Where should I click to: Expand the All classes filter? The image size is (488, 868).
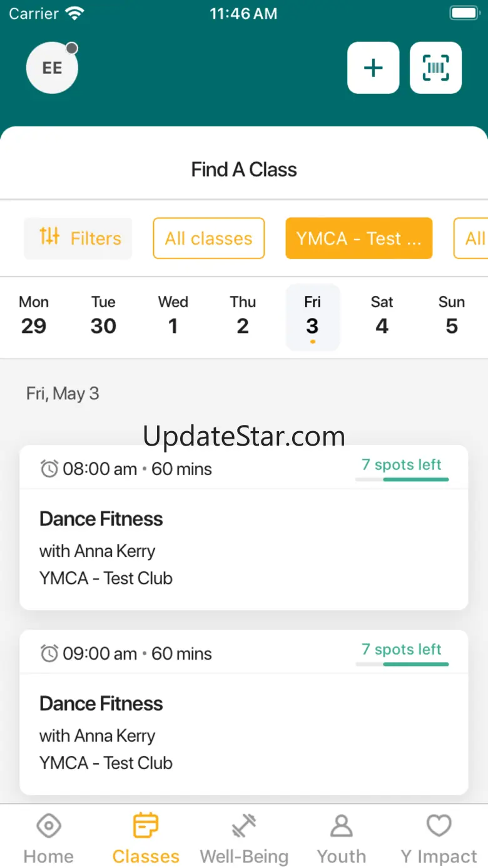coord(208,238)
